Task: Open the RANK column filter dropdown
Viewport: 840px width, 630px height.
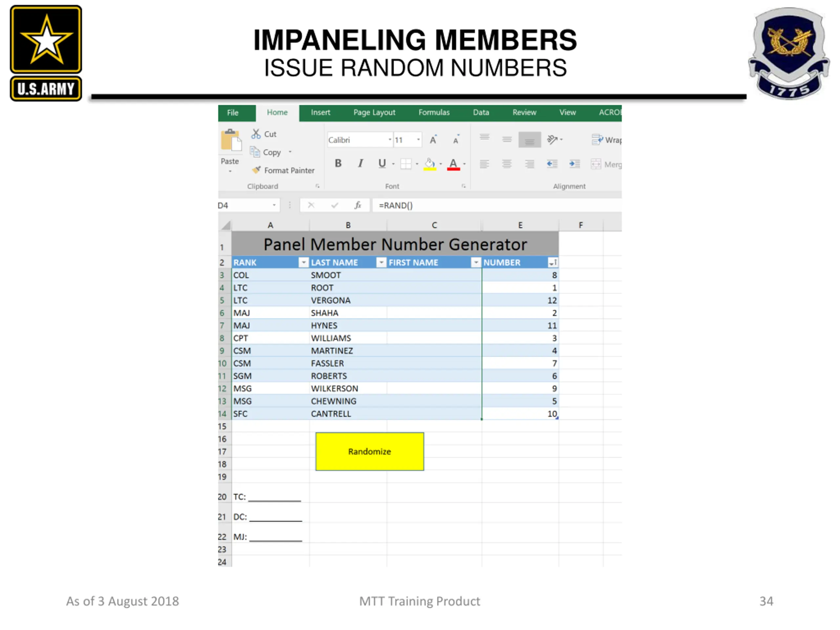Action: [x=304, y=262]
